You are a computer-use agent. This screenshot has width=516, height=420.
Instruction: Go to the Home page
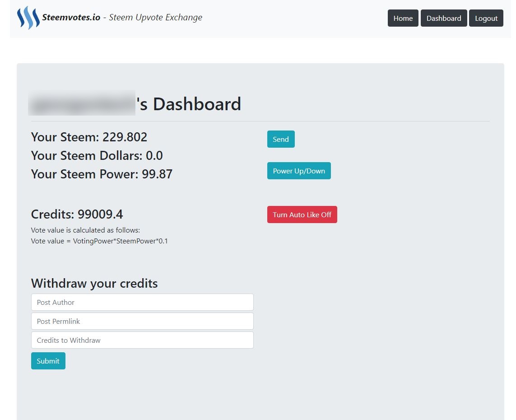click(403, 18)
